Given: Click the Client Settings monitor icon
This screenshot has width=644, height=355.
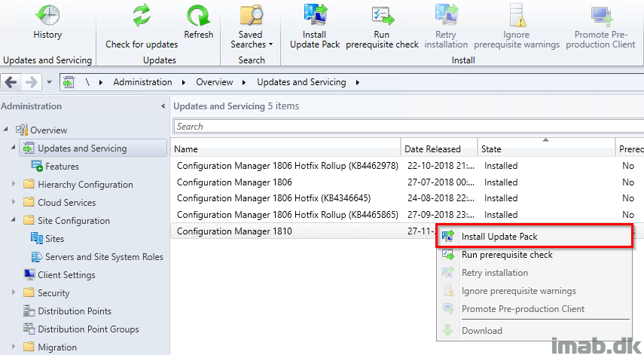Looking at the screenshot, I should coord(29,274).
